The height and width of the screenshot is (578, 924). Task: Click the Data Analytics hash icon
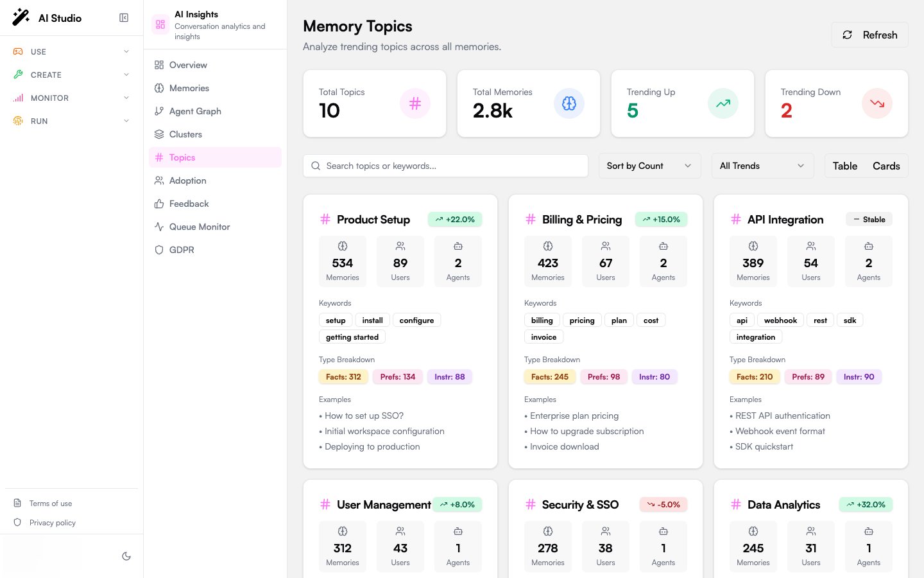tap(736, 505)
